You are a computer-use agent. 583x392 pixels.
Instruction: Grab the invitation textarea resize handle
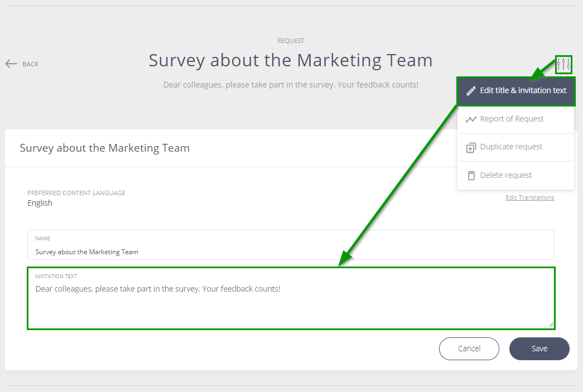click(551, 325)
